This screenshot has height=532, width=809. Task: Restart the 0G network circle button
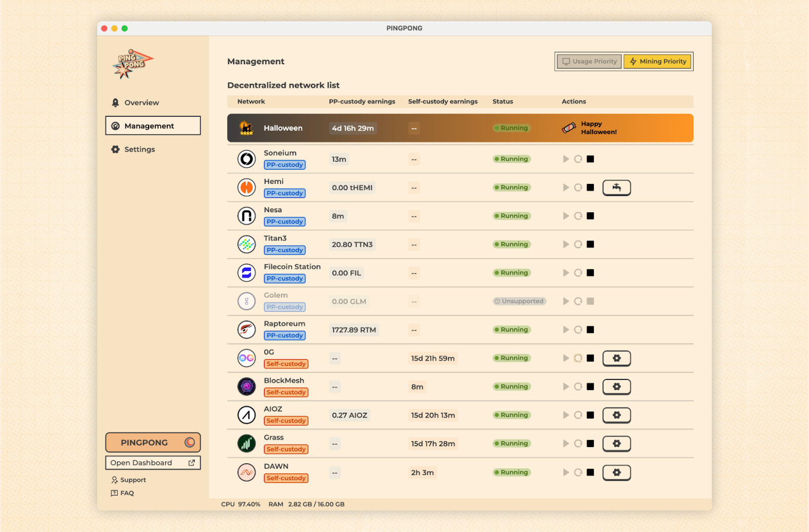coord(578,358)
